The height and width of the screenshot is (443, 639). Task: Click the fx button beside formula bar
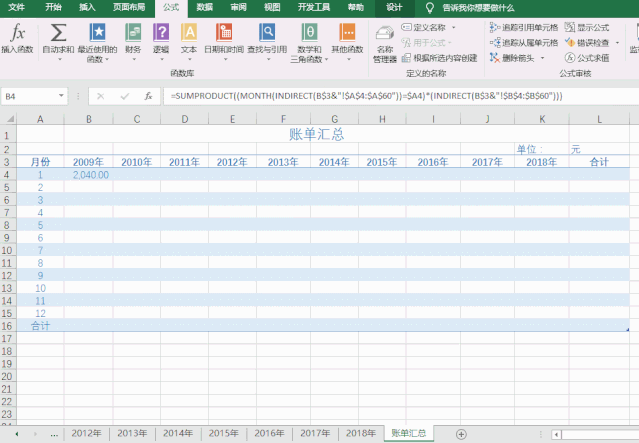point(148,97)
